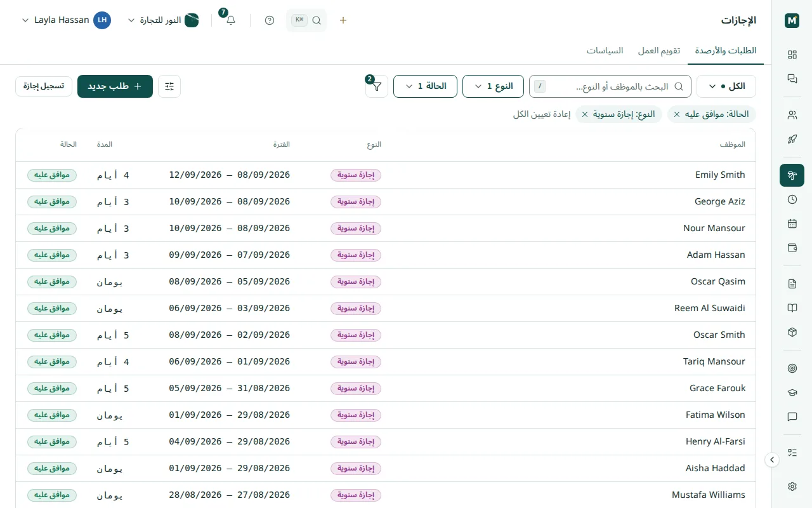Open the rocket onboarding icon in sidebar
The width and height of the screenshot is (812, 508).
coord(792,139)
